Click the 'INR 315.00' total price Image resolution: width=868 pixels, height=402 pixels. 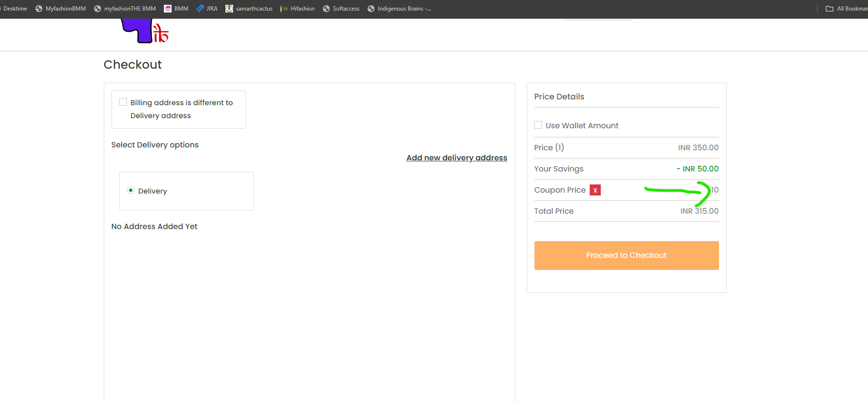click(x=699, y=211)
